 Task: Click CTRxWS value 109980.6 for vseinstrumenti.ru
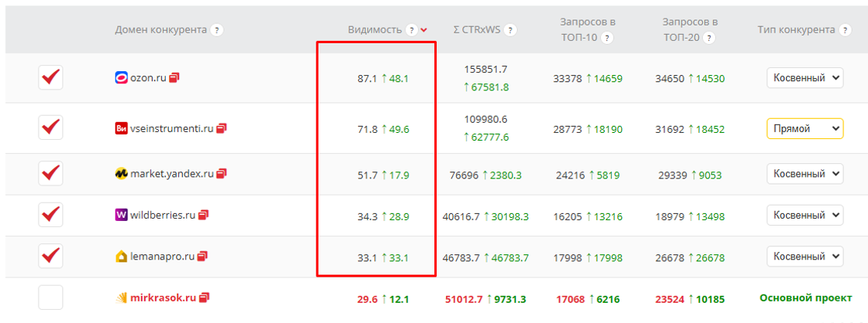(x=486, y=120)
